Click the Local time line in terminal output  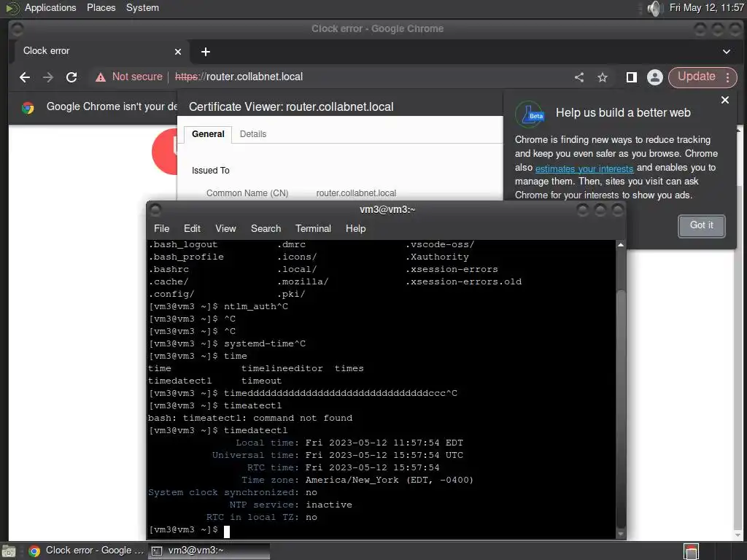[x=349, y=443]
